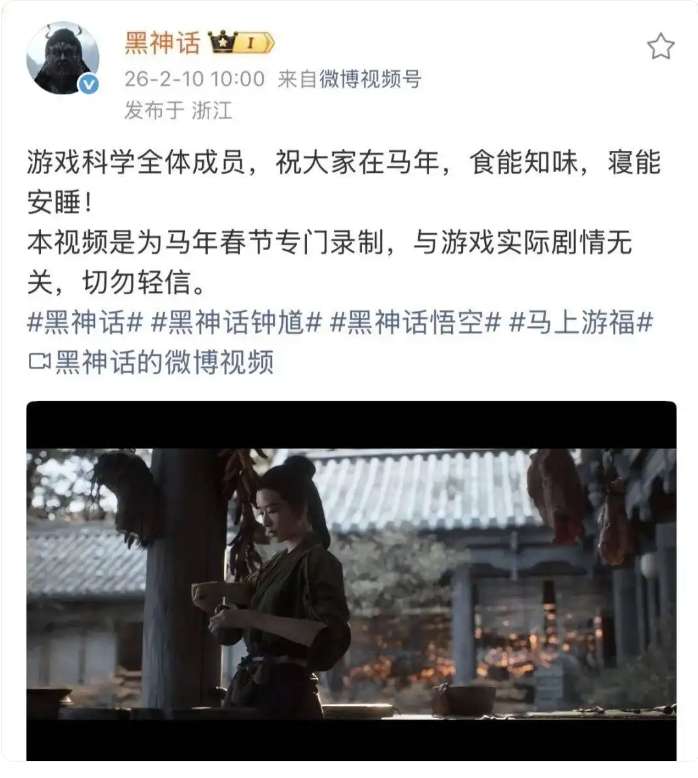
Task: Click the star favorite icon
Action: tap(661, 47)
